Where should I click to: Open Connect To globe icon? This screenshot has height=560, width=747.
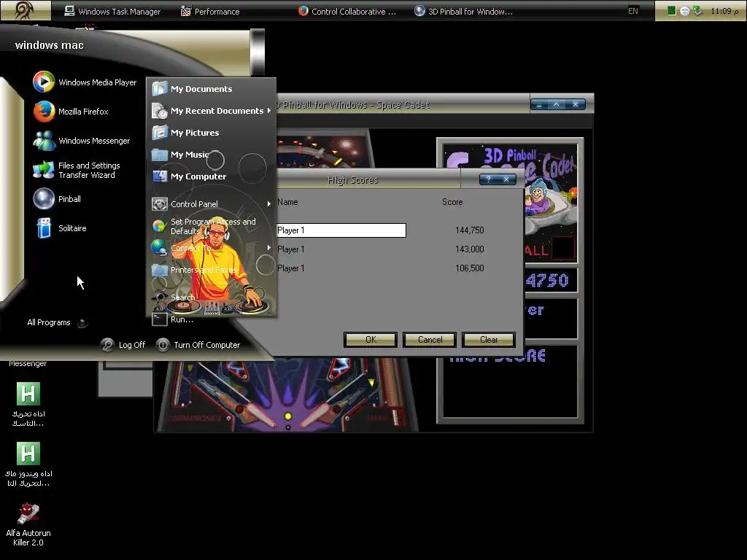coord(160,248)
